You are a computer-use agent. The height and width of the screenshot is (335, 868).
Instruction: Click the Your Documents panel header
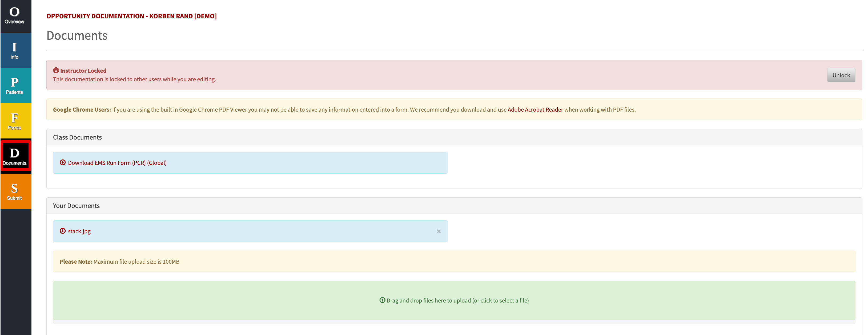click(454, 206)
